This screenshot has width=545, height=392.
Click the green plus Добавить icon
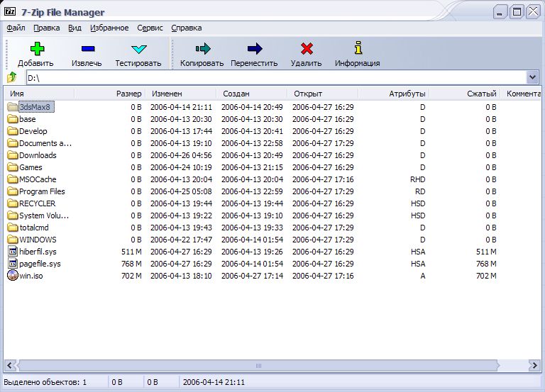click(37, 49)
